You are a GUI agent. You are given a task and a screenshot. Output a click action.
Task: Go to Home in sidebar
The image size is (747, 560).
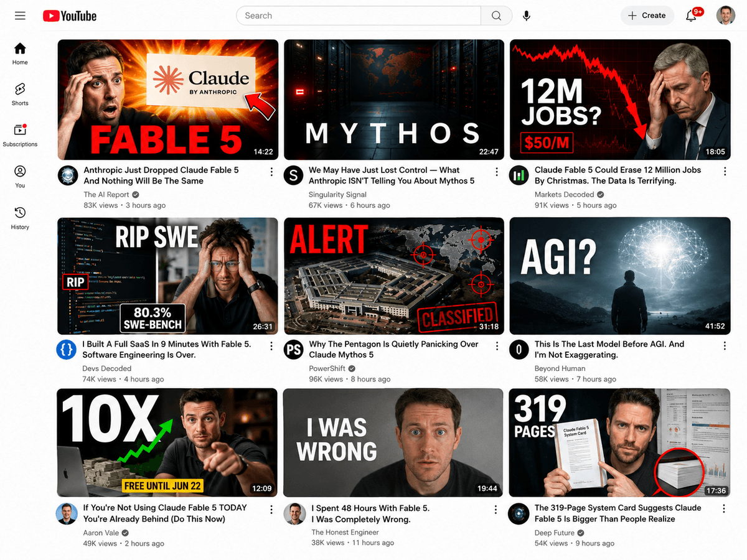point(20,54)
